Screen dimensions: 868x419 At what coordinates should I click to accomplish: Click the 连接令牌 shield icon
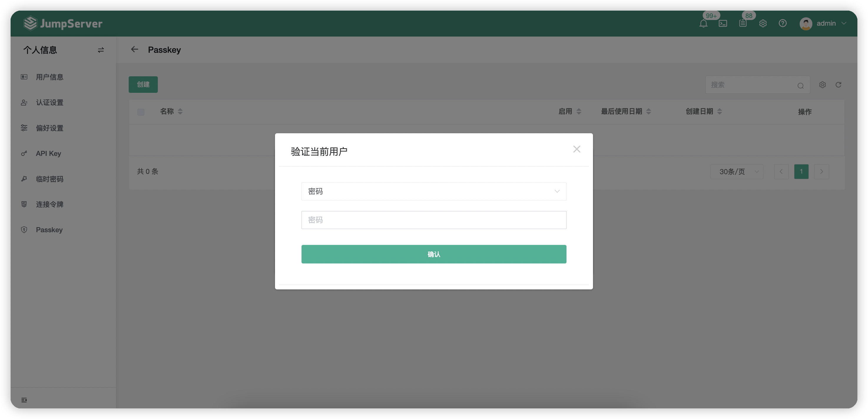point(24,204)
